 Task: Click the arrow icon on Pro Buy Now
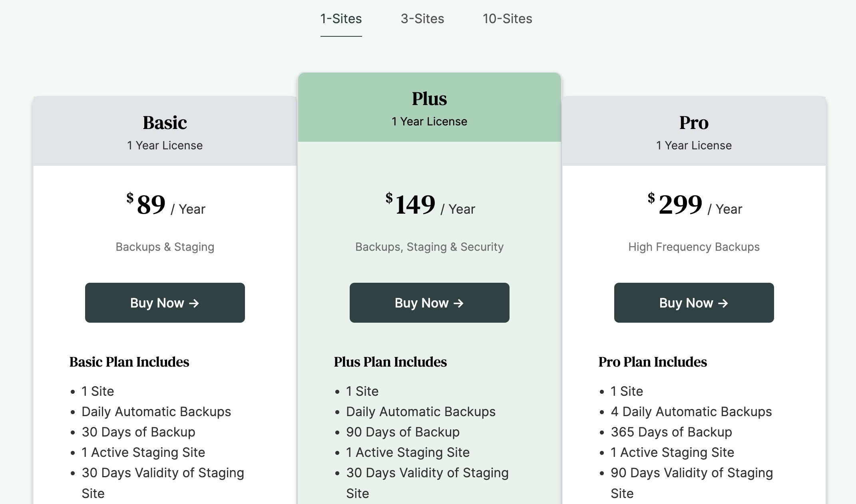point(723,304)
